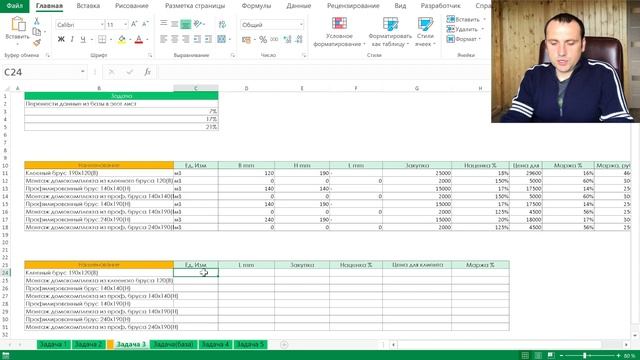The height and width of the screenshot is (360, 640).
Task: Click the Comma Style (000) icon
Action: pos(274,39)
